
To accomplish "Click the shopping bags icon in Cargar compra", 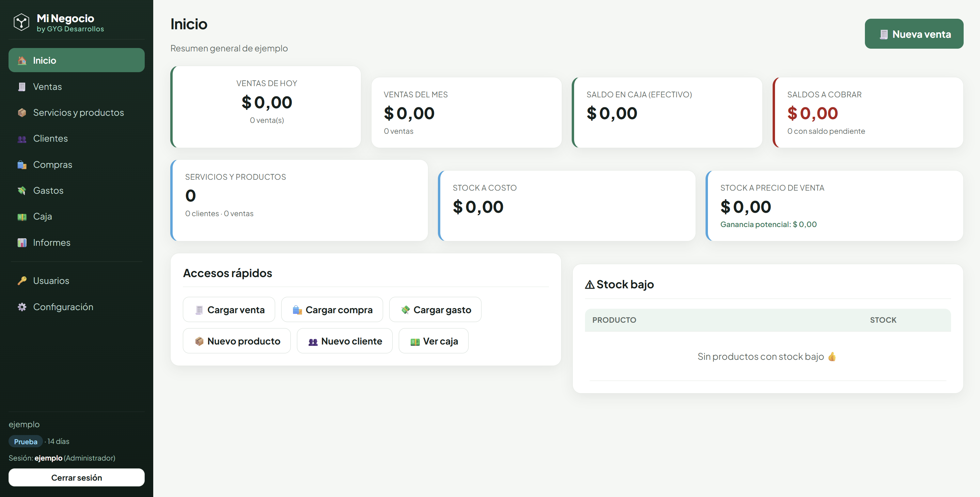I will click(297, 310).
